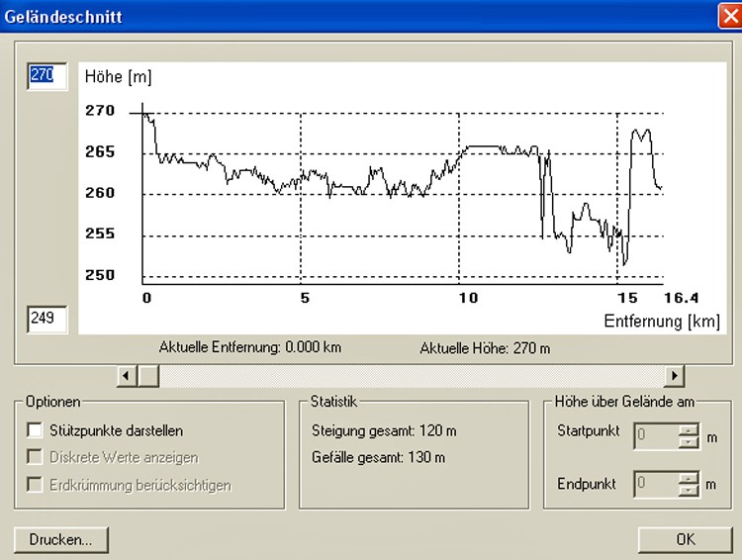Increase the Endpunkt height with up arrow
Image resolution: width=742 pixels, height=560 pixels.
point(688,479)
